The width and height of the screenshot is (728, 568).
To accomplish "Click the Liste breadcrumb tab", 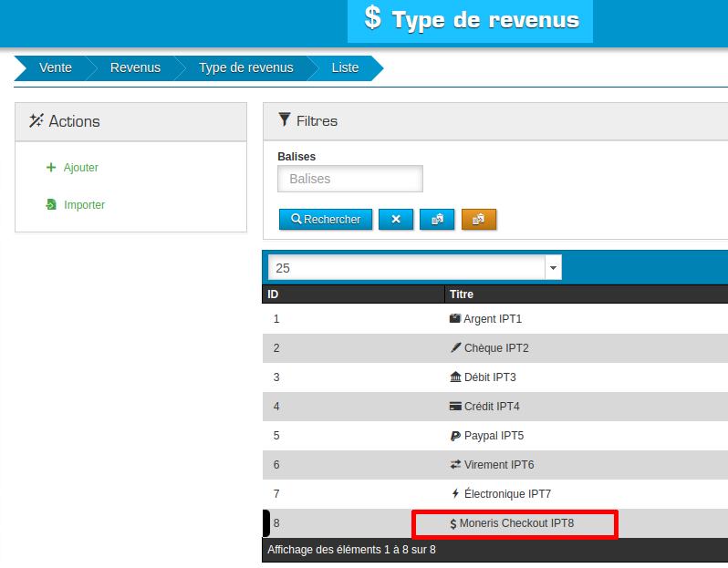I will tap(345, 67).
